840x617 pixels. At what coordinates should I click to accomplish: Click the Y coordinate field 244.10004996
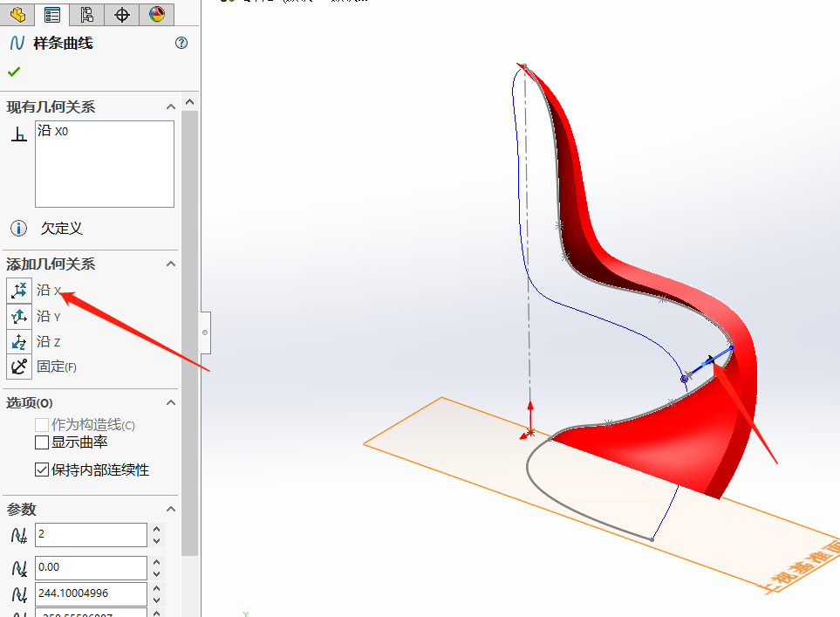[91, 594]
